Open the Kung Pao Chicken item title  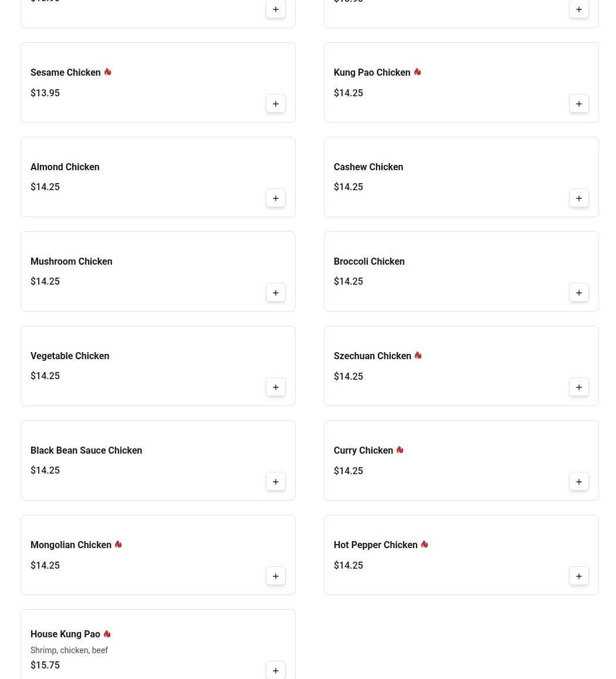click(372, 73)
